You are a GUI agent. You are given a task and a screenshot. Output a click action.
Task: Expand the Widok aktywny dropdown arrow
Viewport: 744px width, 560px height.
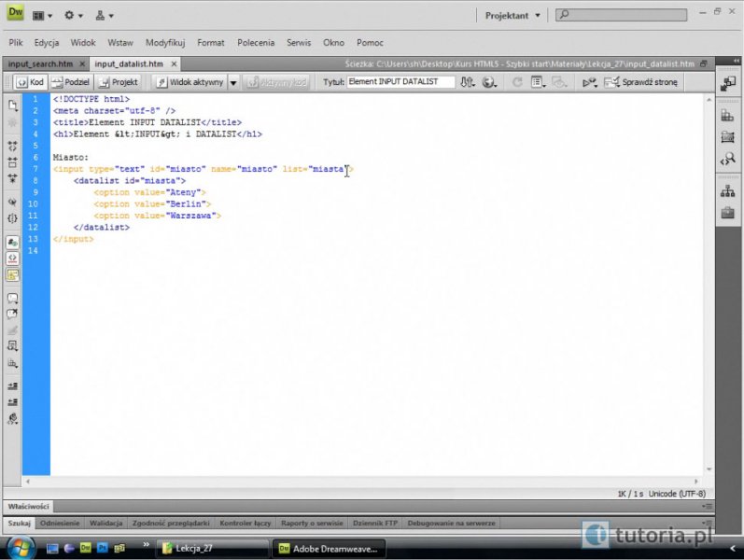pos(233,82)
